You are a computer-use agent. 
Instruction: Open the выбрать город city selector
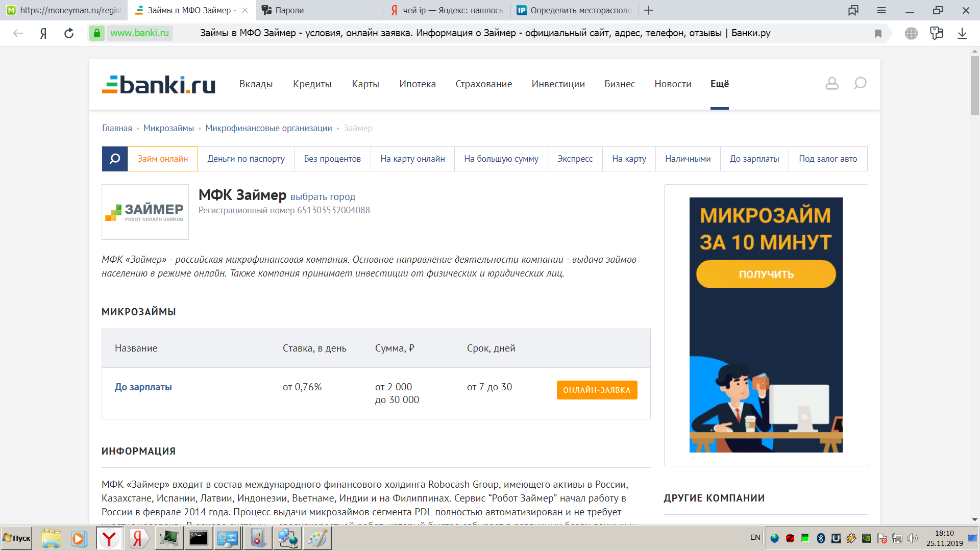323,197
